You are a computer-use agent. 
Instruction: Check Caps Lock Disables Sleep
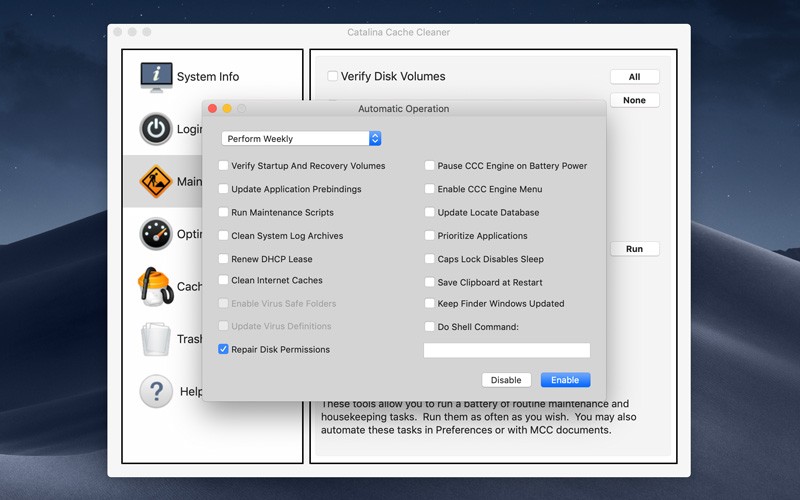[x=430, y=259]
